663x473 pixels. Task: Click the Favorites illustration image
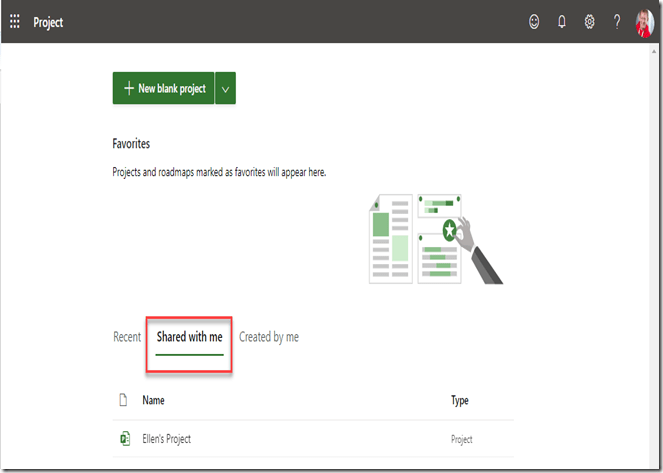tap(436, 239)
